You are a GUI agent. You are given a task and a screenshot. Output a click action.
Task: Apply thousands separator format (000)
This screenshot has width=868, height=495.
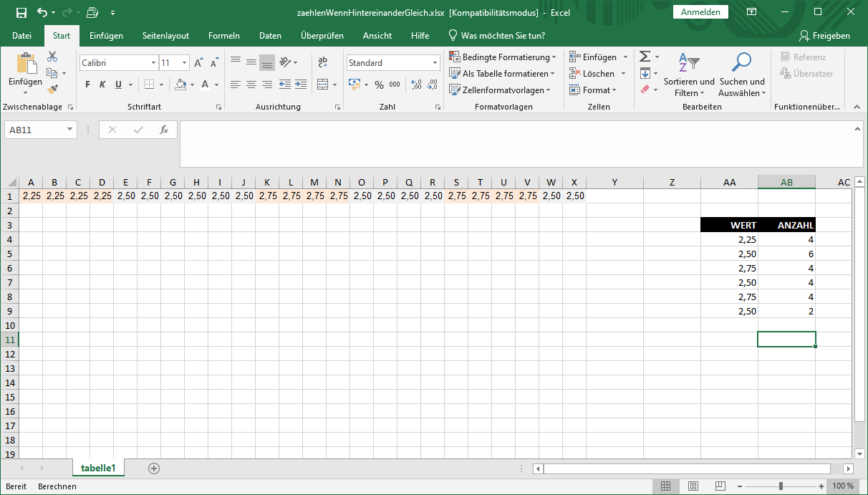395,85
